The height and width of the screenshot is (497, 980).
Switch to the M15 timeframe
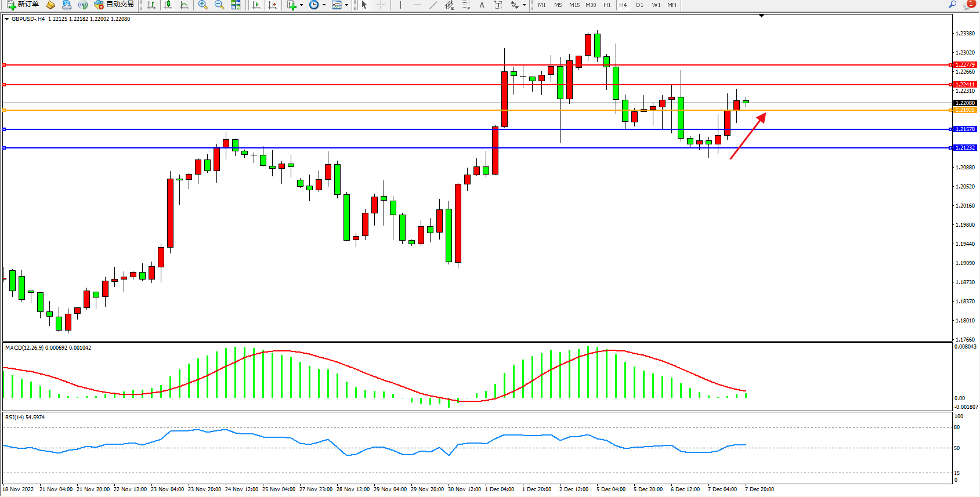pos(574,5)
